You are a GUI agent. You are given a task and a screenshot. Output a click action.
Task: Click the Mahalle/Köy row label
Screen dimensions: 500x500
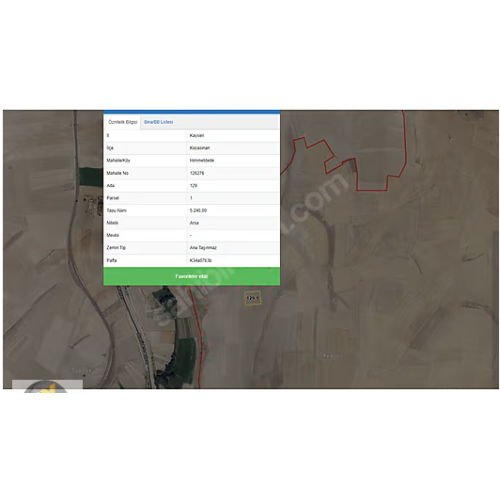(118, 160)
